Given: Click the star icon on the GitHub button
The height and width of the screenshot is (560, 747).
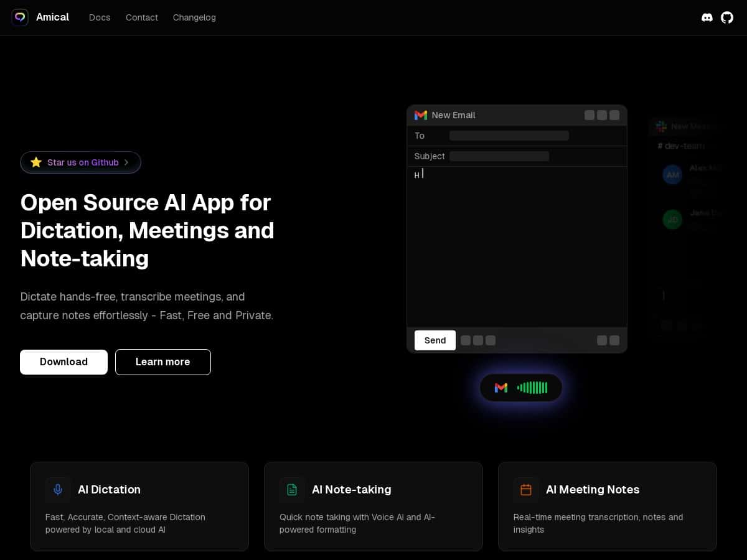Looking at the screenshot, I should tap(36, 162).
